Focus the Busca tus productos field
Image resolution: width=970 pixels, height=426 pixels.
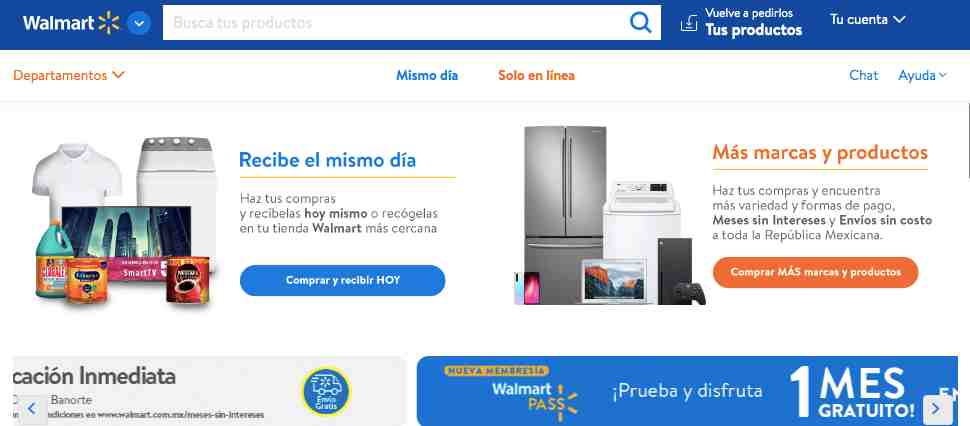coord(396,23)
